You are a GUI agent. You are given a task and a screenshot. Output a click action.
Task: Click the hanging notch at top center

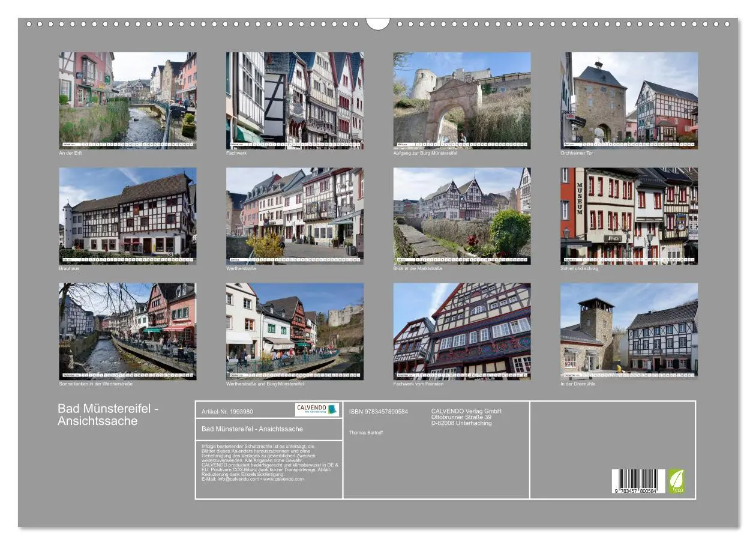[x=378, y=23]
